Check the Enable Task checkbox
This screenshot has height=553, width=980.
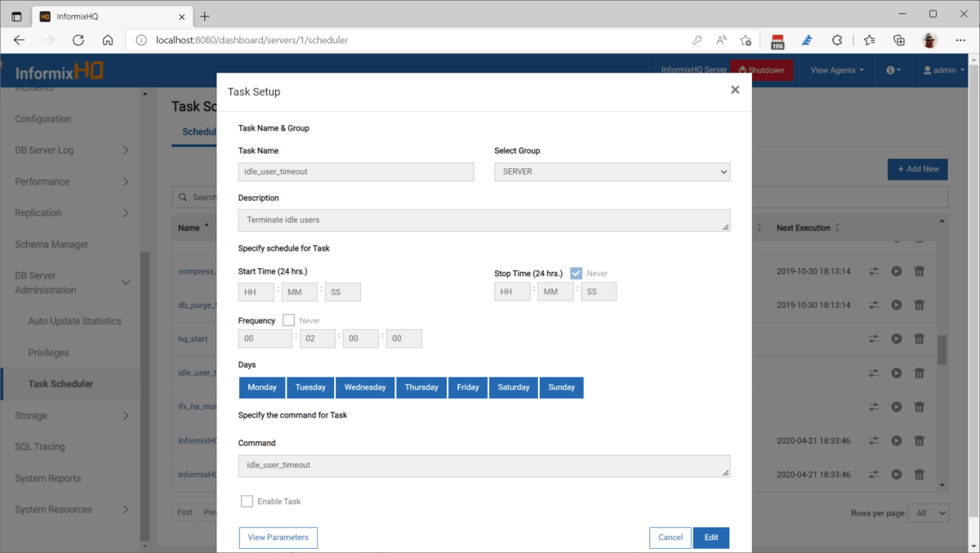247,502
